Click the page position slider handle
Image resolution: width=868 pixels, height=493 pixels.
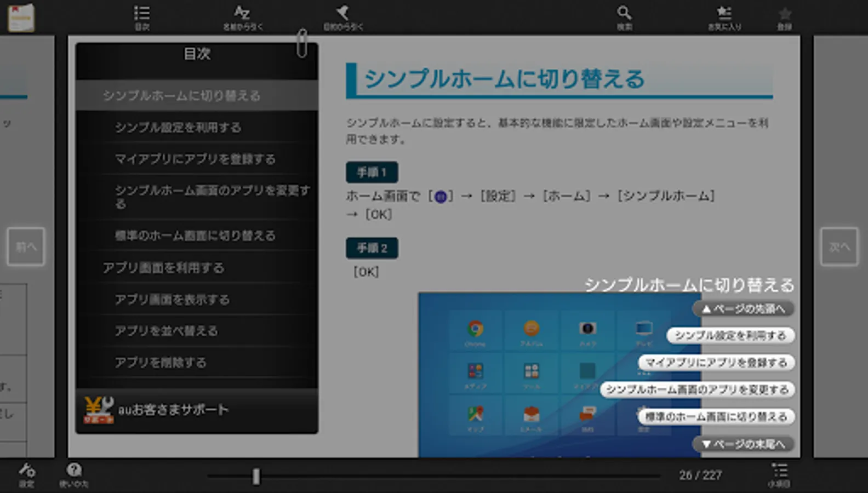tap(256, 476)
